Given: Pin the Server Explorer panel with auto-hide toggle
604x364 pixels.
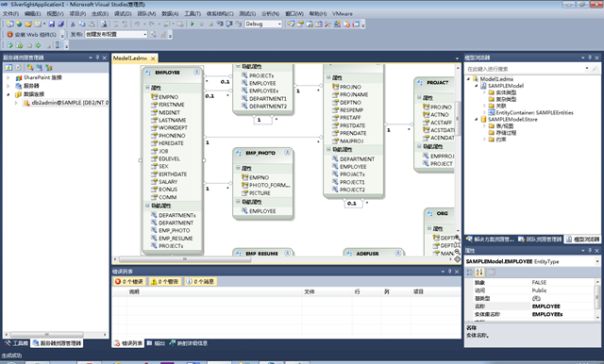Looking at the screenshot, I should point(97,58).
